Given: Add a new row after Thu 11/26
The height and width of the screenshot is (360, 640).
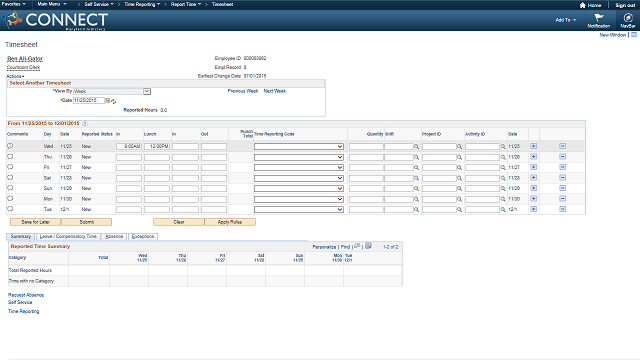Looking at the screenshot, I should (x=533, y=157).
